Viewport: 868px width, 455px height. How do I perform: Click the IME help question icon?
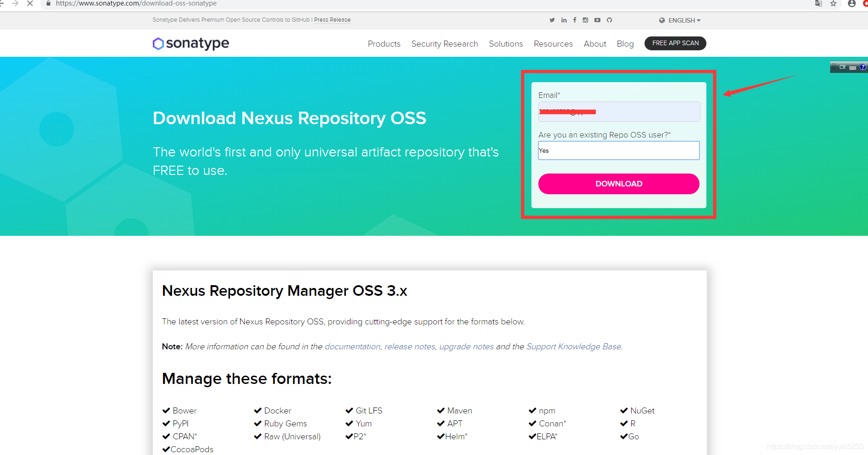click(862, 67)
